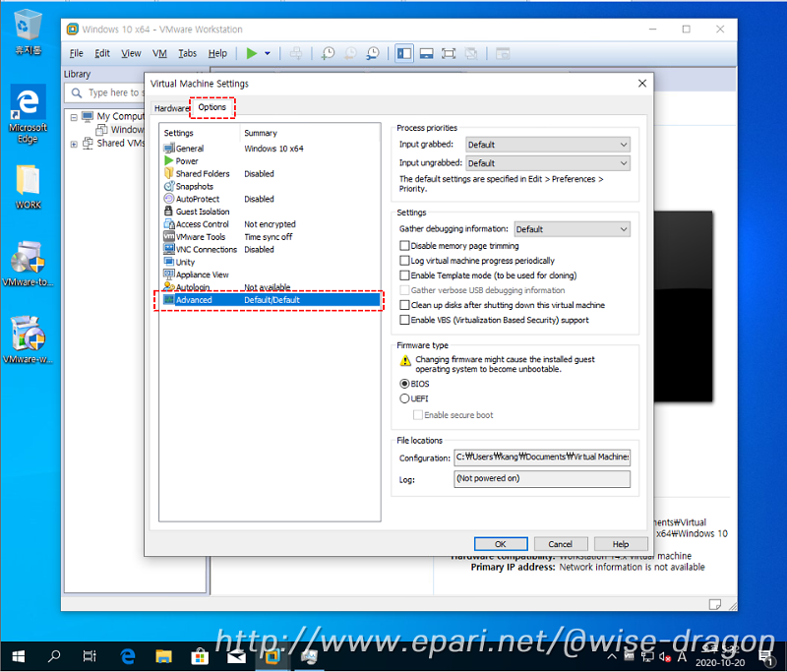
Task: Open the power options dropdown arrow in toolbar
Action: (x=267, y=53)
